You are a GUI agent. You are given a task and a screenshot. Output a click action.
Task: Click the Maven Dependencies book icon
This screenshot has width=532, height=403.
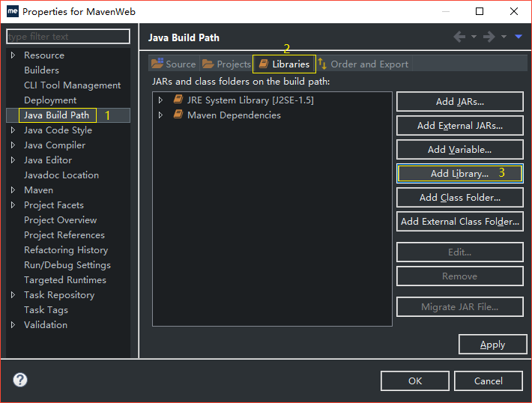coord(178,115)
